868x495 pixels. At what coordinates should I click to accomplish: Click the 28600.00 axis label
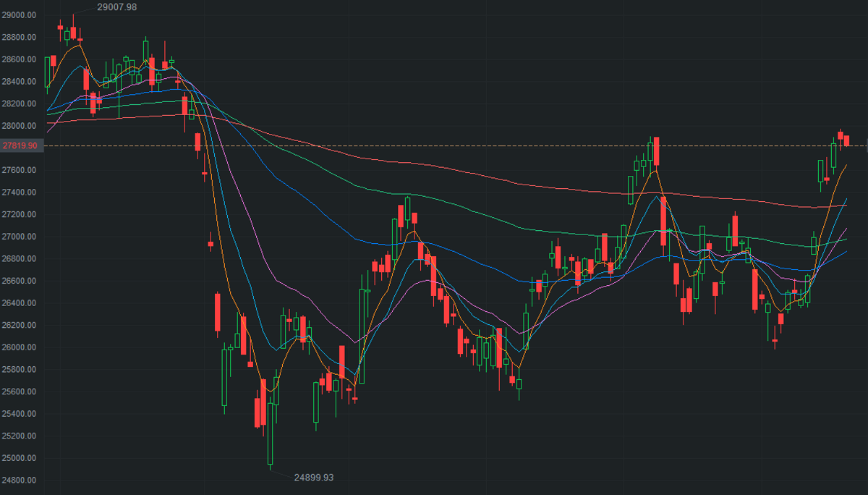tap(20, 59)
